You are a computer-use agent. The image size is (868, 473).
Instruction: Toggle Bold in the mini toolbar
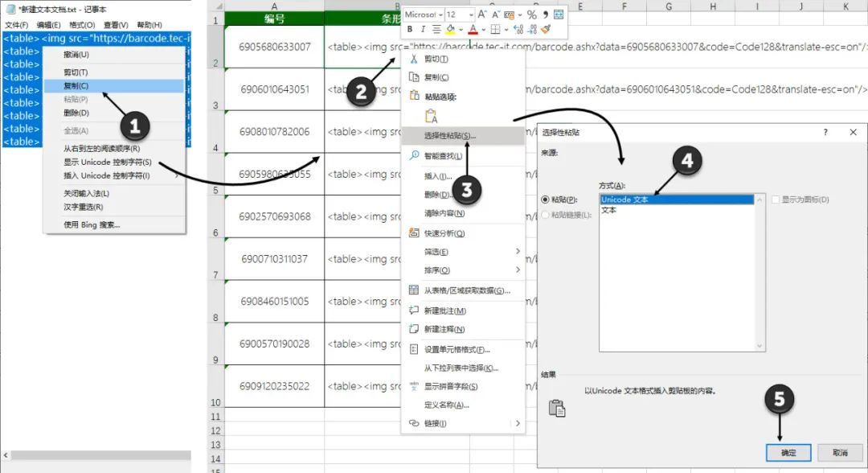[x=410, y=29]
